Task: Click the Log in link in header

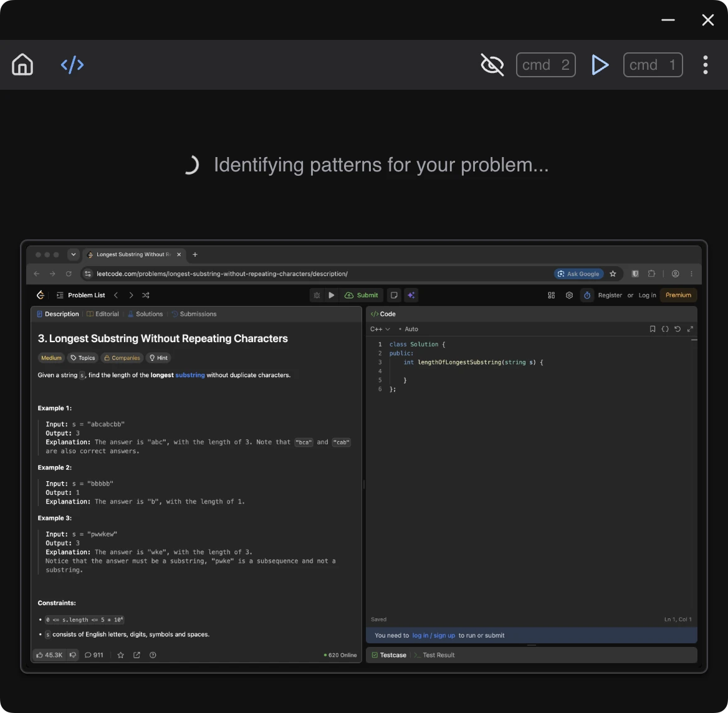Action: pos(647,295)
